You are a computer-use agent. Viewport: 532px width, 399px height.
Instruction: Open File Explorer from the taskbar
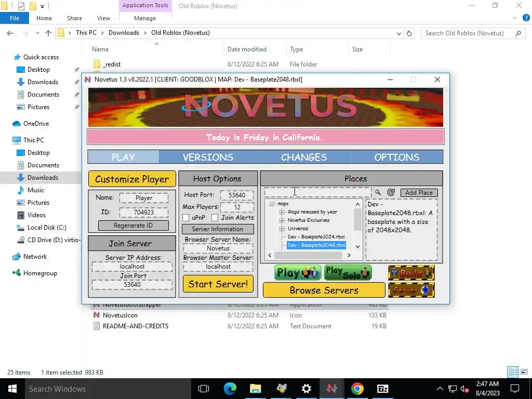256,389
